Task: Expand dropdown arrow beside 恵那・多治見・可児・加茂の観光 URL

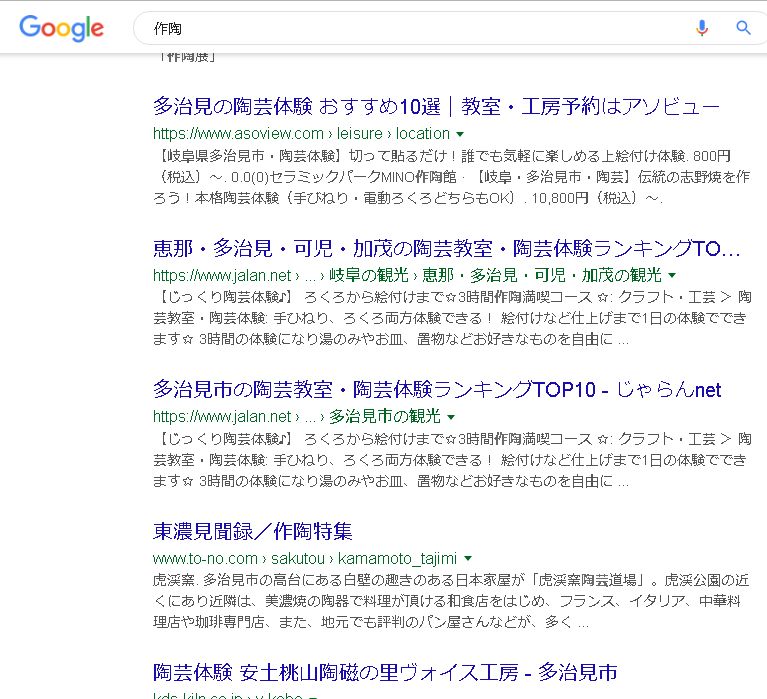Action: point(672,275)
